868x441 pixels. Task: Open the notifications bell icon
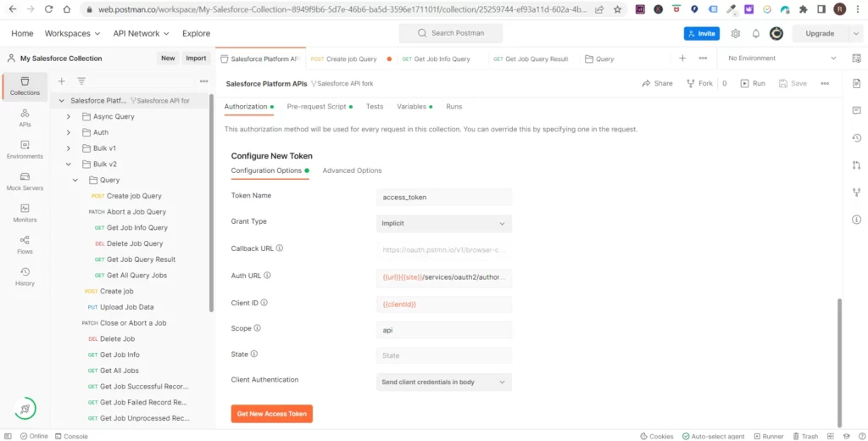755,33
